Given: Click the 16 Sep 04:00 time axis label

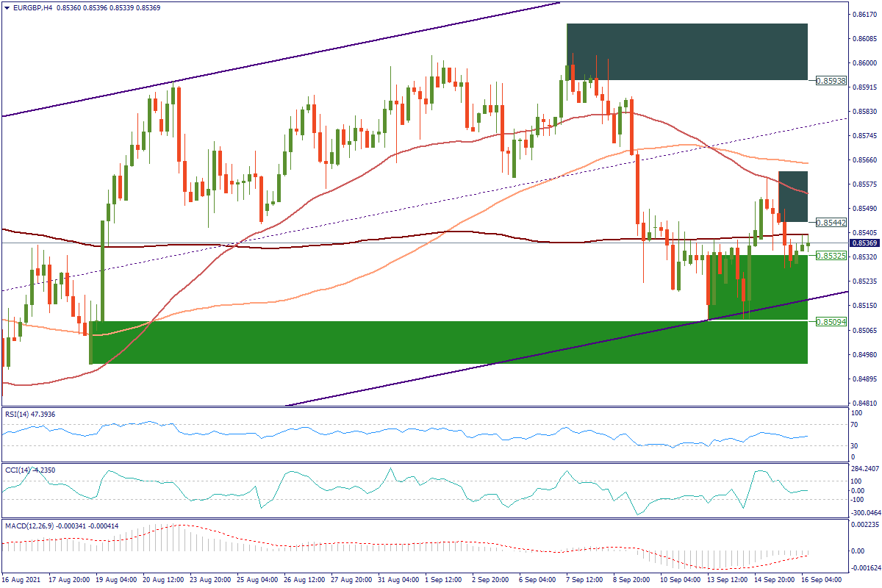Looking at the screenshot, I should click(823, 580).
